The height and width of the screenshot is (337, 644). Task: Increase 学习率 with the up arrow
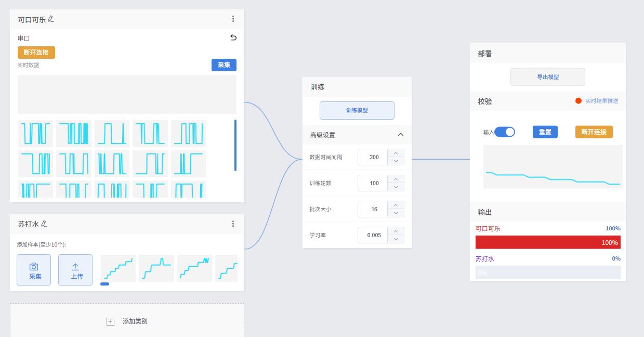point(396,231)
